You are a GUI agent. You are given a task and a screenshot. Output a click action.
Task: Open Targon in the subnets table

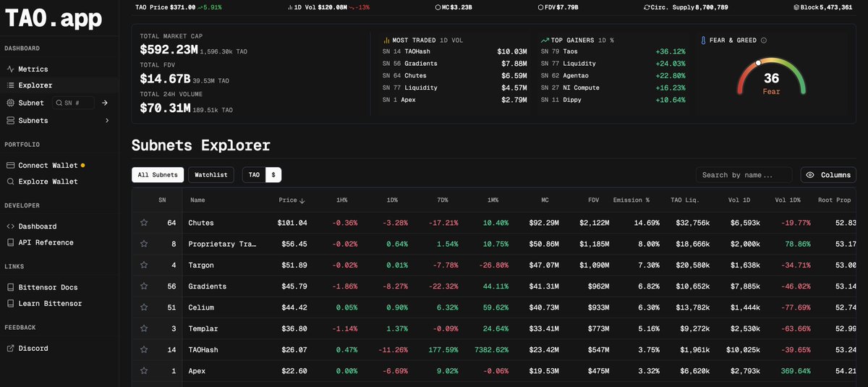(201, 265)
